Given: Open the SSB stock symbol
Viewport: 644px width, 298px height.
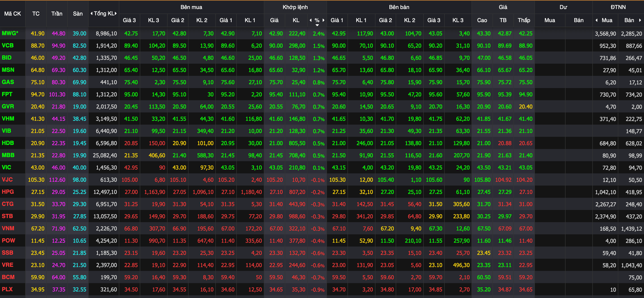Looking at the screenshot, I should [7, 253].
